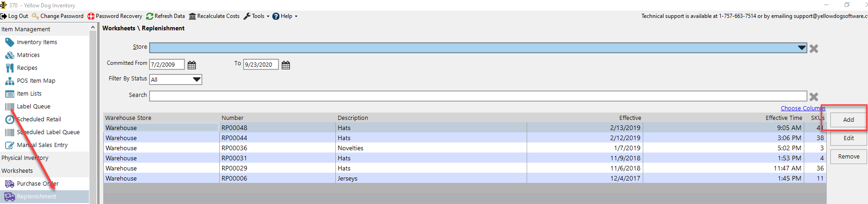Clear the Store field with X

pyautogui.click(x=814, y=48)
